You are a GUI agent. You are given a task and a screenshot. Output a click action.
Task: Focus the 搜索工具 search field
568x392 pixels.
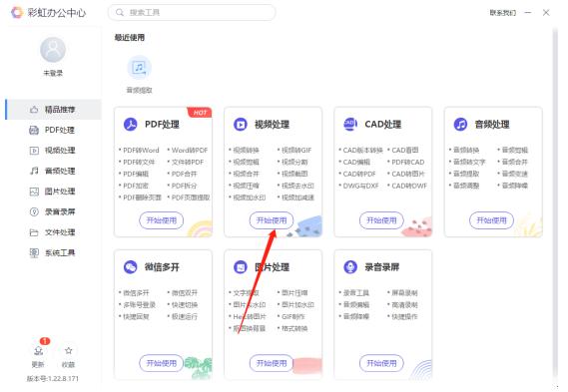tap(192, 13)
